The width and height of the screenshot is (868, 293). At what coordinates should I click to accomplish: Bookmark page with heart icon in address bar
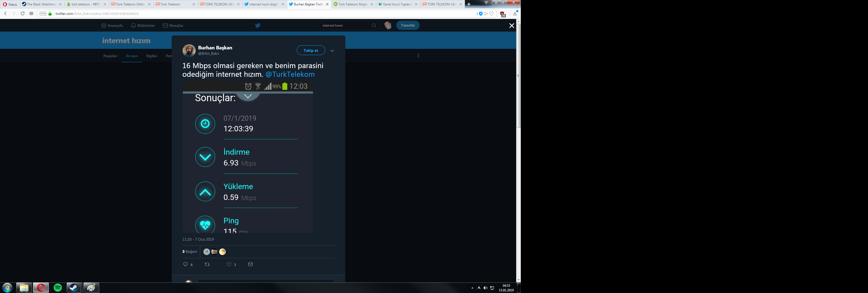coord(492,14)
